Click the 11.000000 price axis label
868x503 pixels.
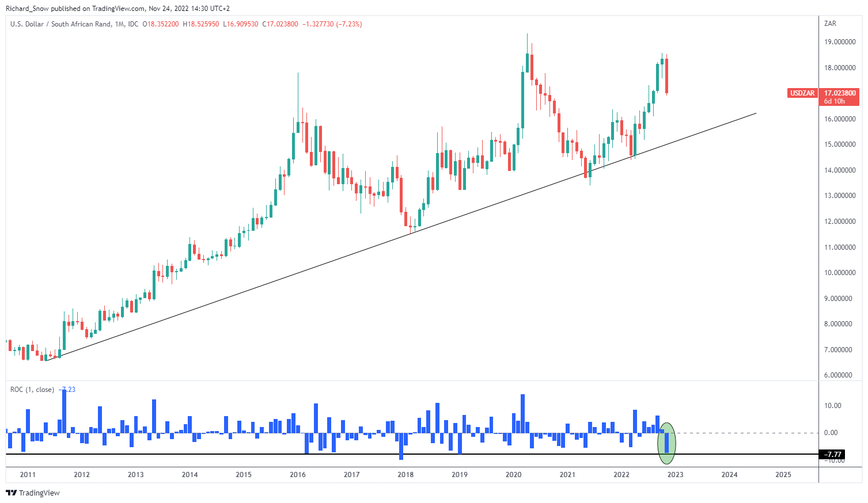click(x=839, y=247)
